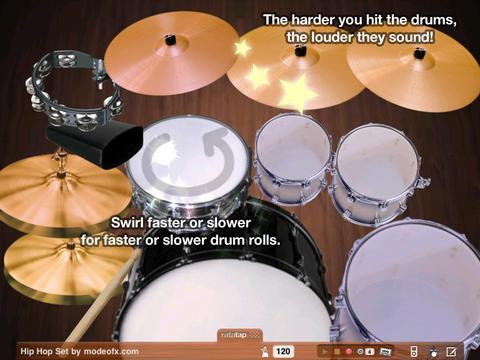Tap the metronome icon in bottom bar

[265, 351]
